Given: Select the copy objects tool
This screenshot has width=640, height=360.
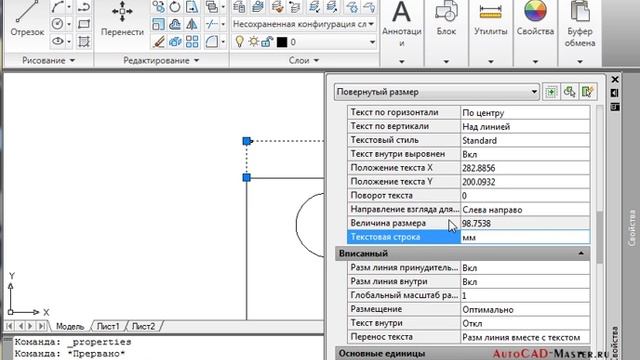Looking at the screenshot, I should (x=158, y=7).
